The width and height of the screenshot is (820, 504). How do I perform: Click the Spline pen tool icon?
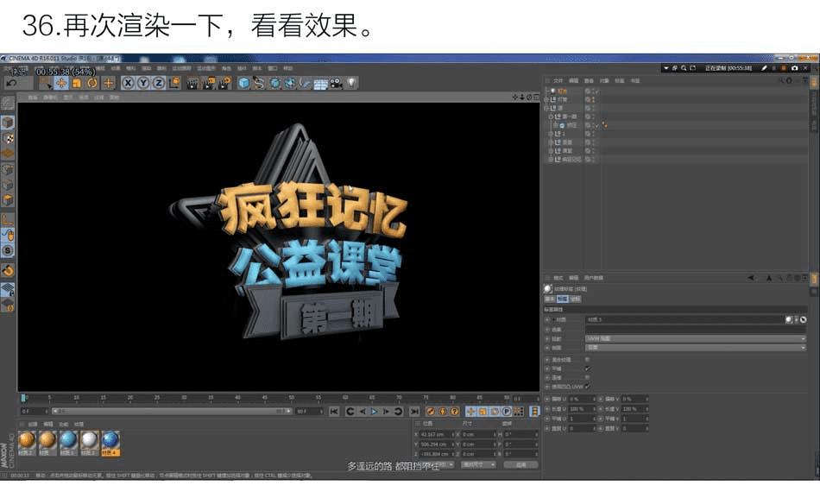[260, 83]
